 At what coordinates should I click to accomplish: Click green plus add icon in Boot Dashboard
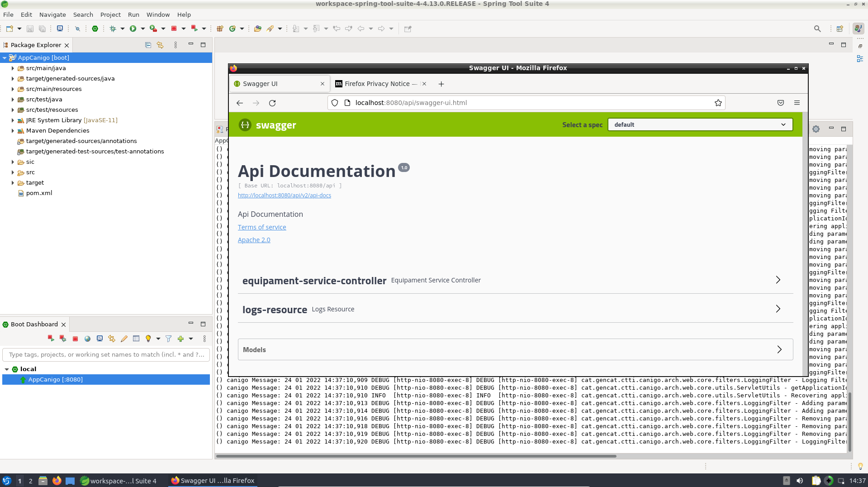click(180, 339)
